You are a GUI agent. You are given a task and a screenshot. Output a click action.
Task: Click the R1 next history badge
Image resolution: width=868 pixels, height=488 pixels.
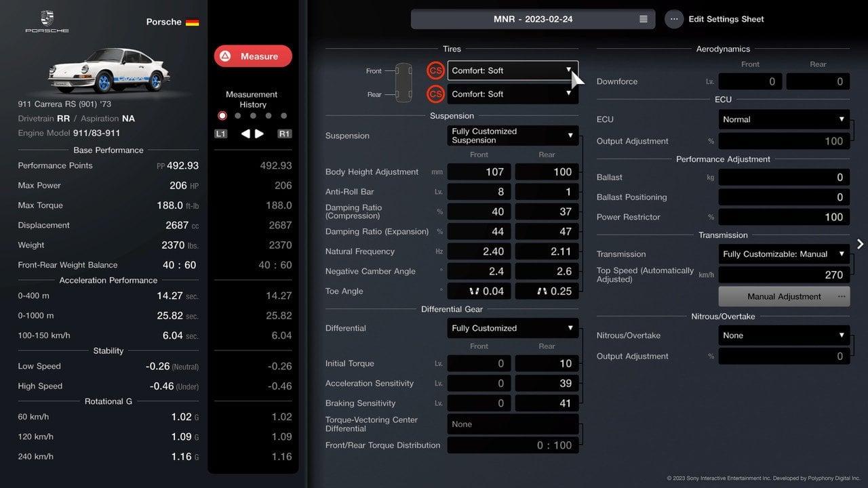[285, 134]
